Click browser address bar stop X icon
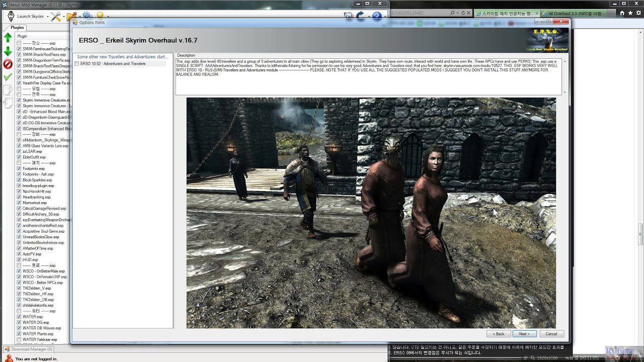 (469, 13)
